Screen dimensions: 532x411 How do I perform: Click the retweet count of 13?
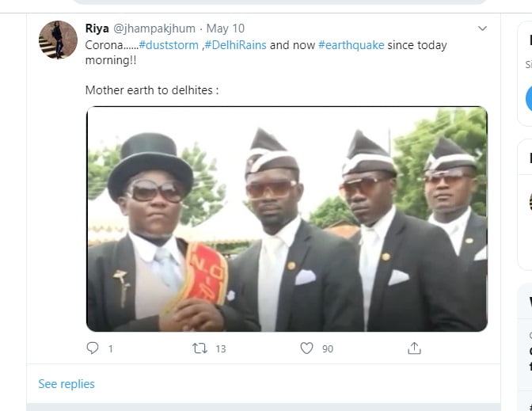coord(221,349)
